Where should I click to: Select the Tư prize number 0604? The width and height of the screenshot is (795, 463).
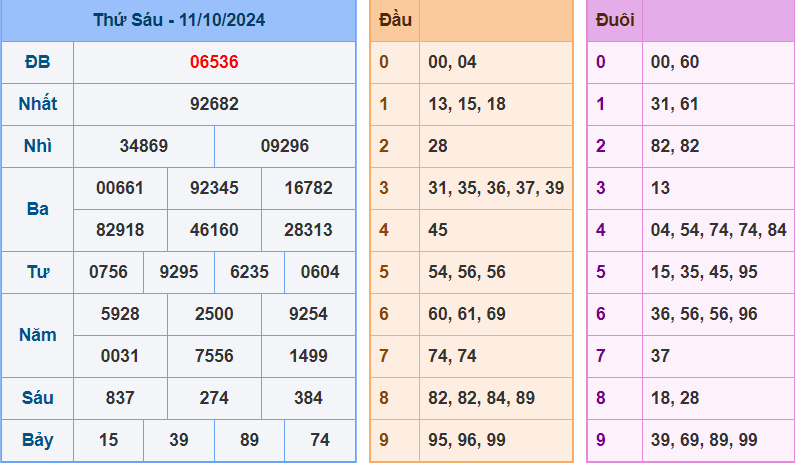320,272
